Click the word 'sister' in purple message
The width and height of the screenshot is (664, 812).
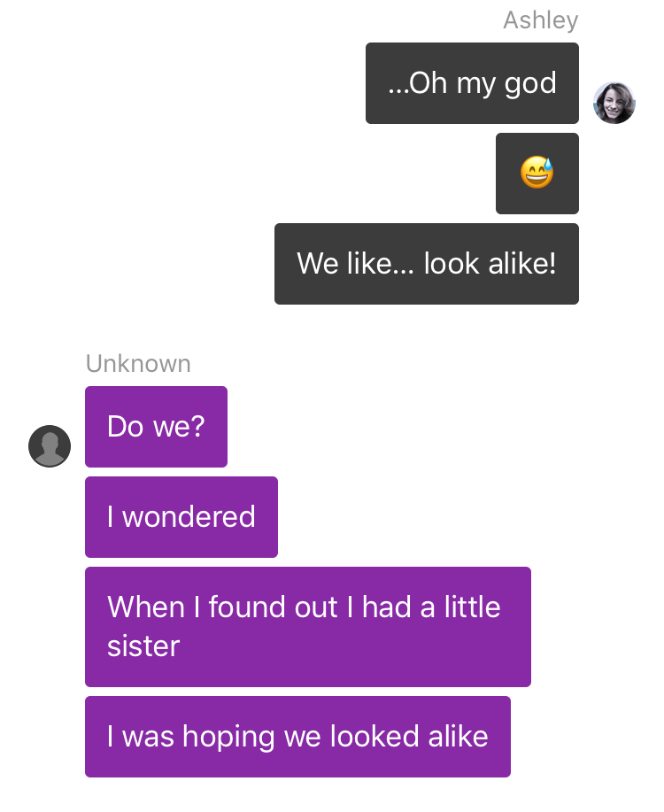(143, 646)
